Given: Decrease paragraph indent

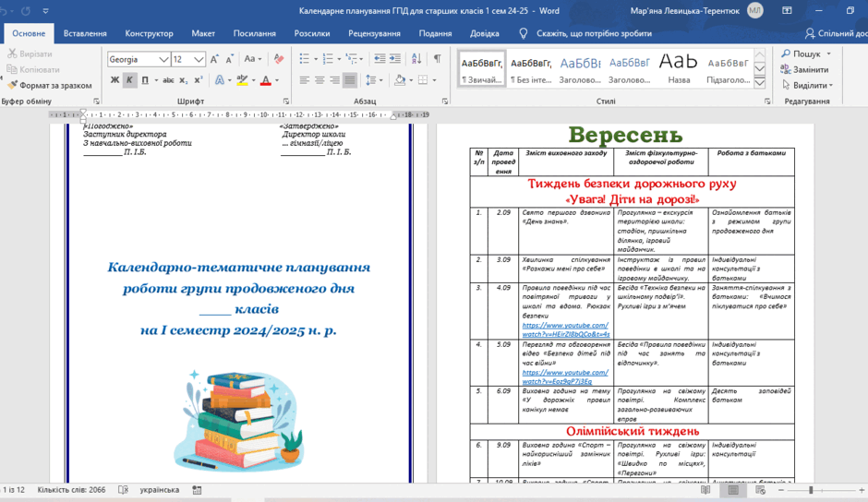Looking at the screenshot, I should (x=380, y=59).
